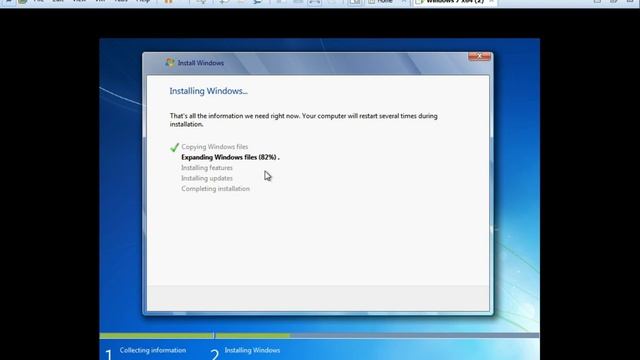Image resolution: width=640 pixels, height=360 pixels.
Task: Click the green checkmark beside Copying Windows files
Action: [175, 147]
